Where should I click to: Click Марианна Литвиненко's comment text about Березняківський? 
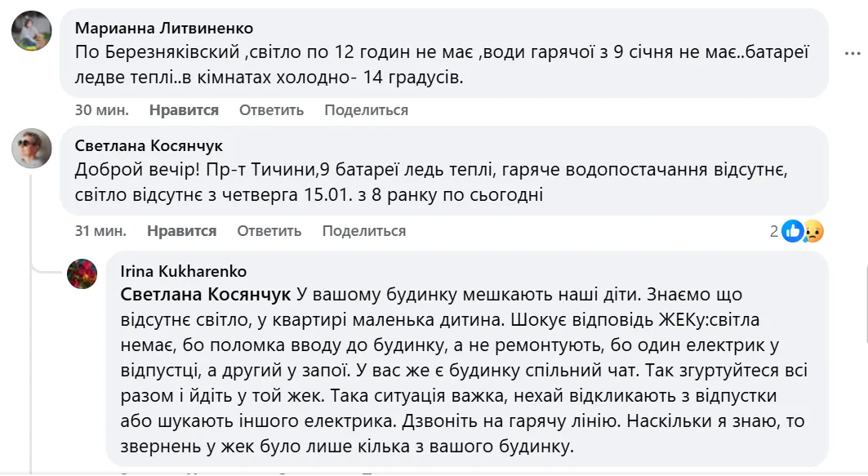(x=441, y=65)
